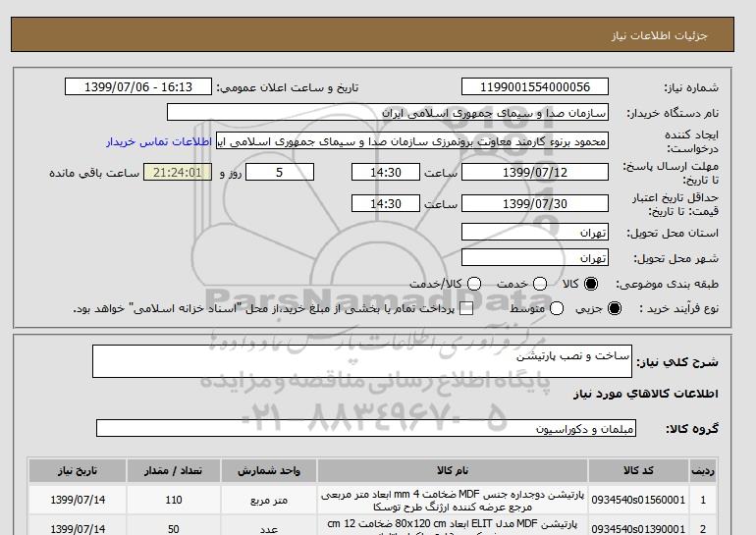Viewport: 756px width, 535px height.
Task: Select the خدمت radio button
Action: click(540, 284)
